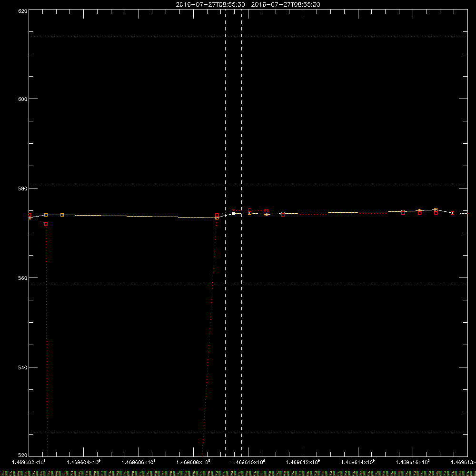Click the dotted horizontal line near 581
Screen dimensions: 476x476
tap(248, 184)
